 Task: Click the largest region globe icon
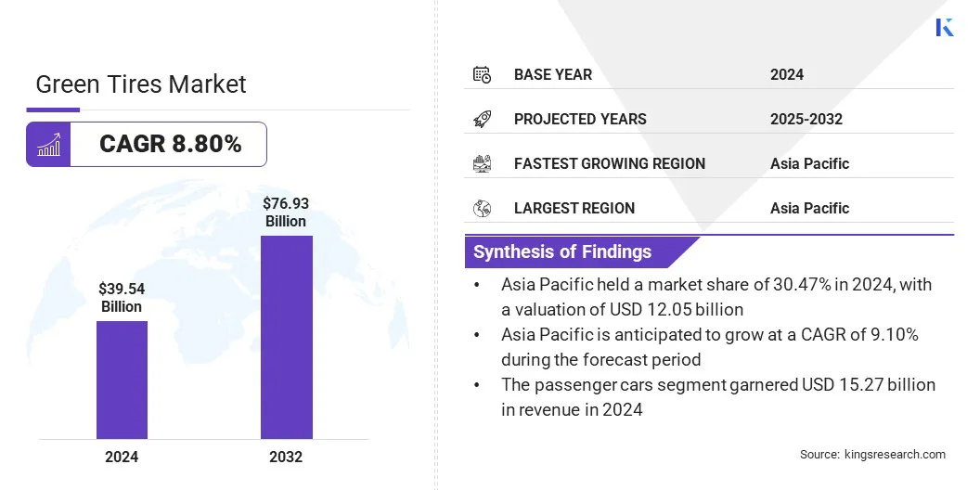tap(482, 208)
